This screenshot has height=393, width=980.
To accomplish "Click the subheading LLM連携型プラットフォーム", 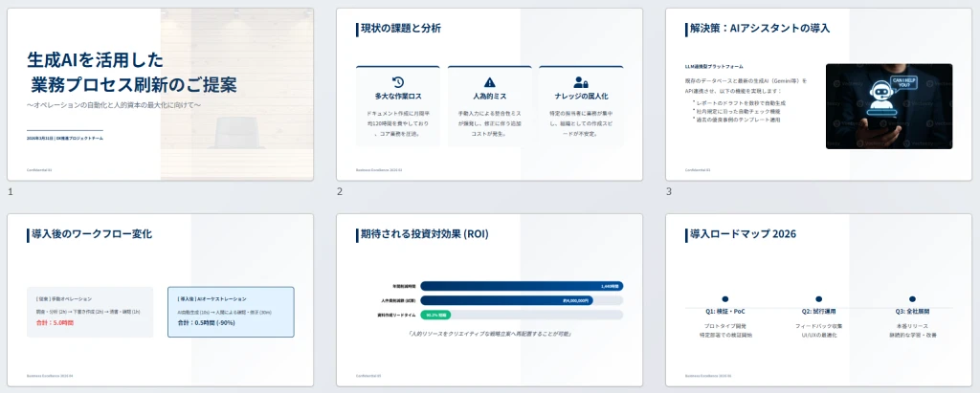I will pyautogui.click(x=714, y=66).
